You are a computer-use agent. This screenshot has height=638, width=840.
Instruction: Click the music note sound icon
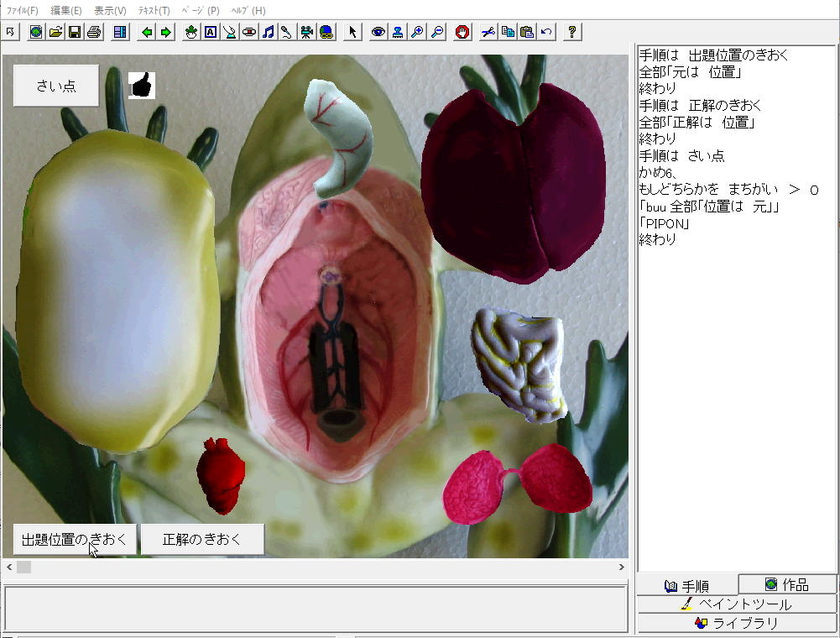point(268,32)
